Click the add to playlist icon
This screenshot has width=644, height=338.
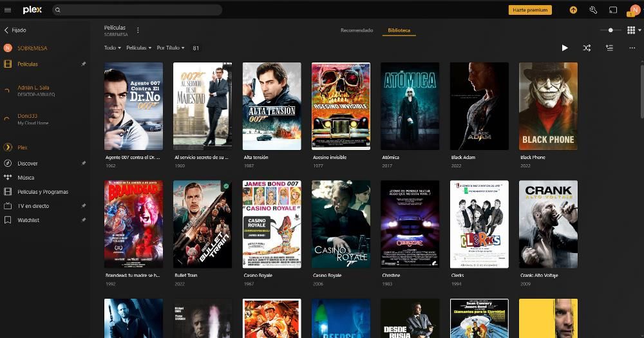pos(609,48)
